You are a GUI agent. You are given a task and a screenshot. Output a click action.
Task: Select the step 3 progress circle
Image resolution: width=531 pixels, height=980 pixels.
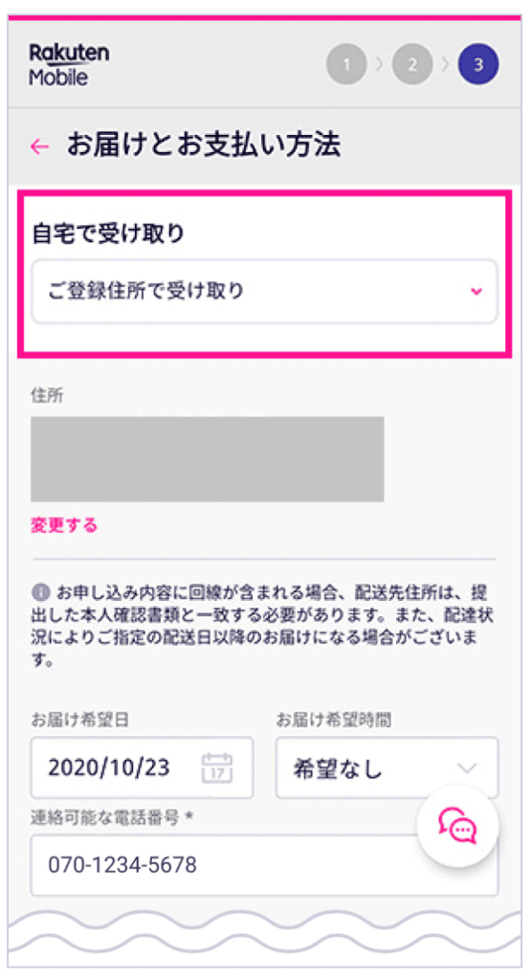pyautogui.click(x=478, y=64)
